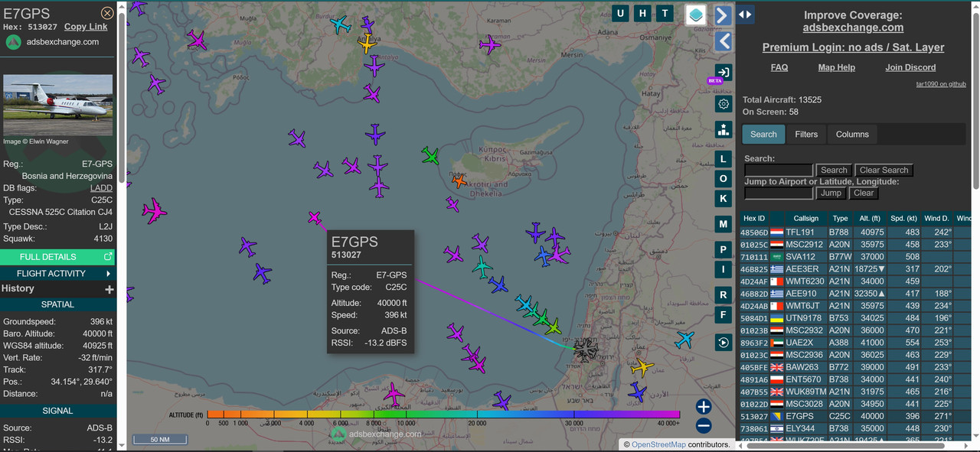Sort table by Alt. (ft) column

click(868, 218)
